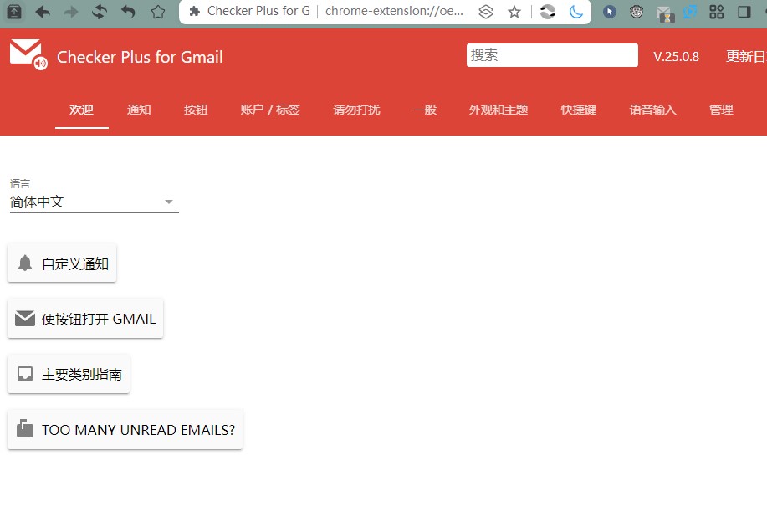767x532 pixels.
Task: Open the 外观和主题 tab
Action: pyautogui.click(x=499, y=110)
